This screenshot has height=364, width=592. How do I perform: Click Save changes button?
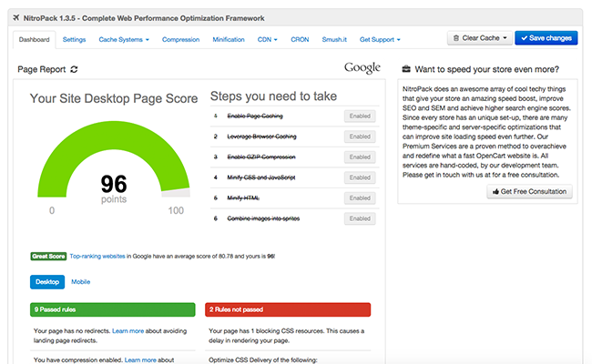tap(546, 38)
